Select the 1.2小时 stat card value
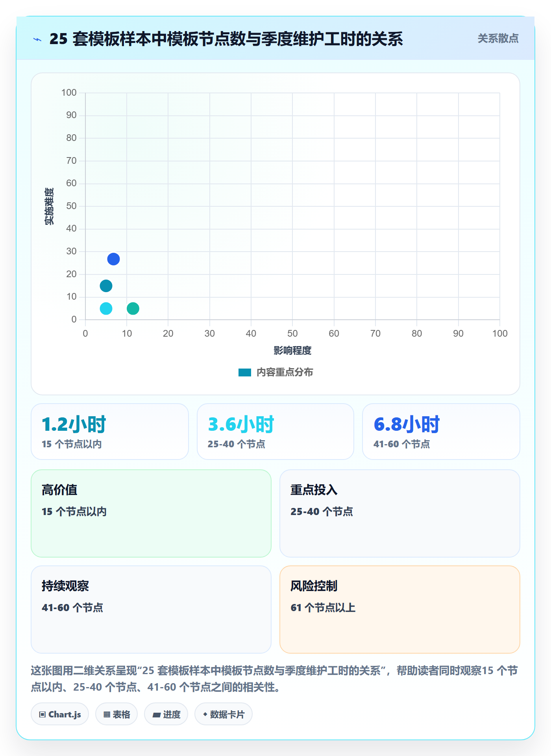This screenshot has width=551, height=756. pos(74,424)
